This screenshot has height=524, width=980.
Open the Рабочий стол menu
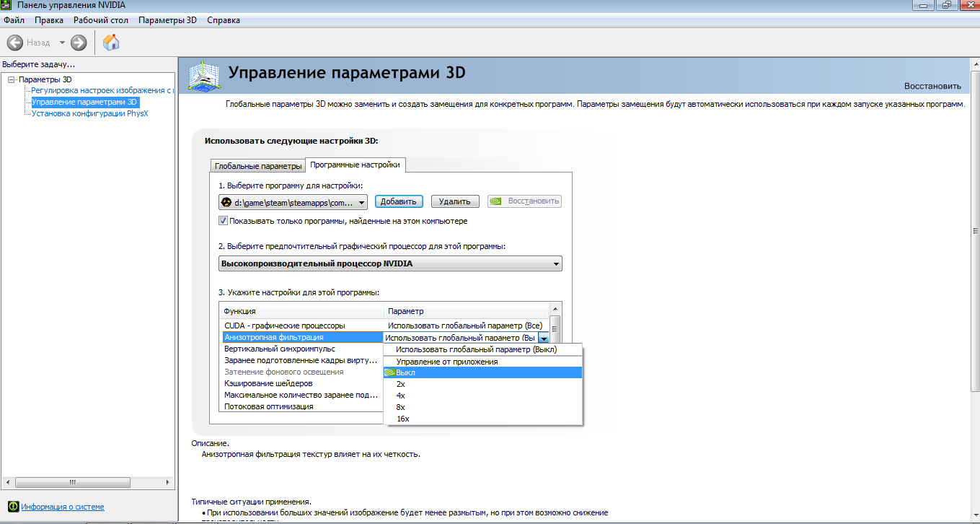point(100,20)
